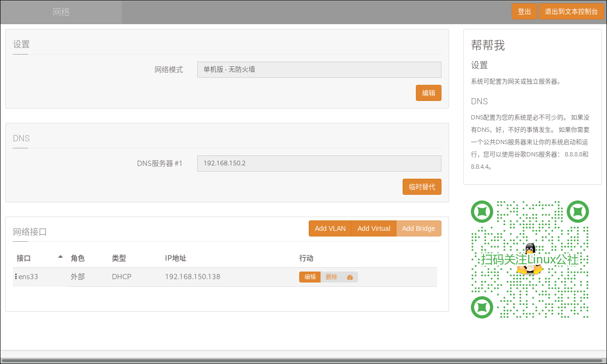Click the ens33 row drag handle dots
Image resolution: width=607 pixels, height=364 pixels.
(16, 277)
